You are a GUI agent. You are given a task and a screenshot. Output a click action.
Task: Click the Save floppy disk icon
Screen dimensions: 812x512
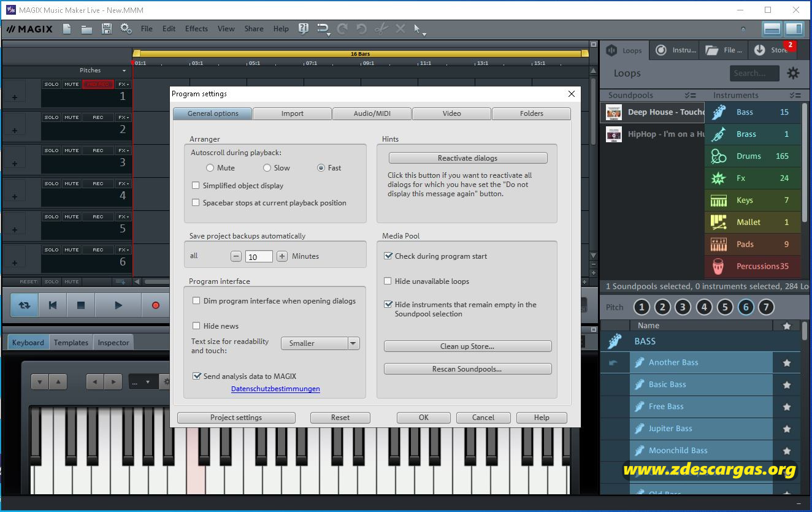[x=106, y=29]
